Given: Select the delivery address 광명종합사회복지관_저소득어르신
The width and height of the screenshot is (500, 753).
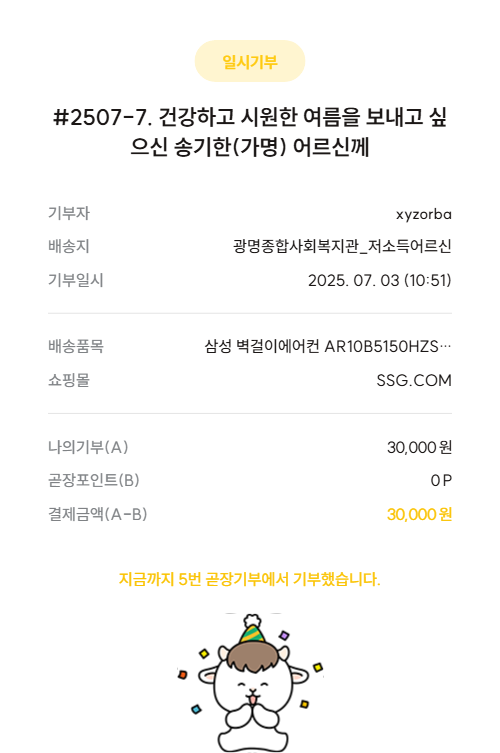Looking at the screenshot, I should point(342,246).
